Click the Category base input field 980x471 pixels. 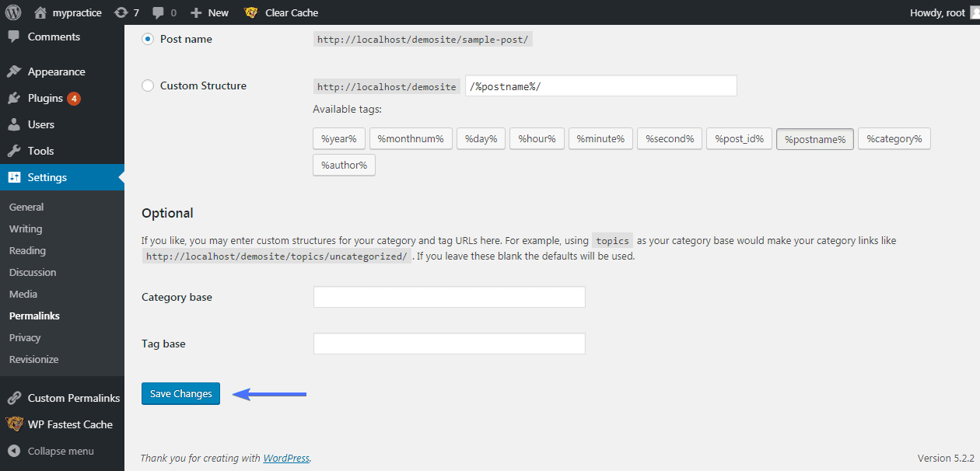(449, 297)
